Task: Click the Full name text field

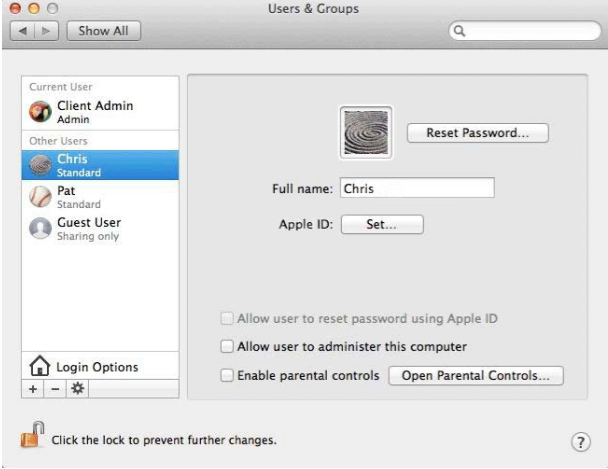Action: tap(416, 187)
